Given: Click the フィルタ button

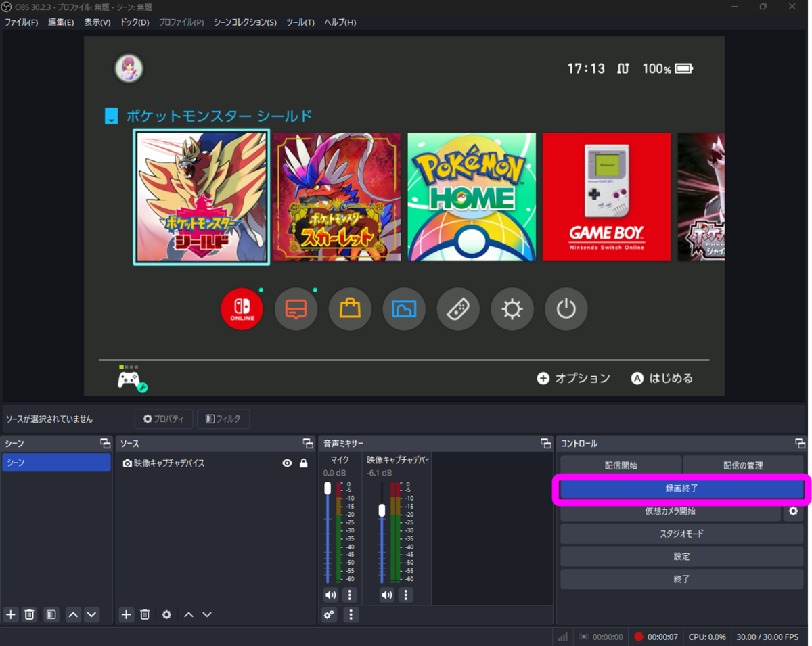Looking at the screenshot, I should click(x=223, y=419).
